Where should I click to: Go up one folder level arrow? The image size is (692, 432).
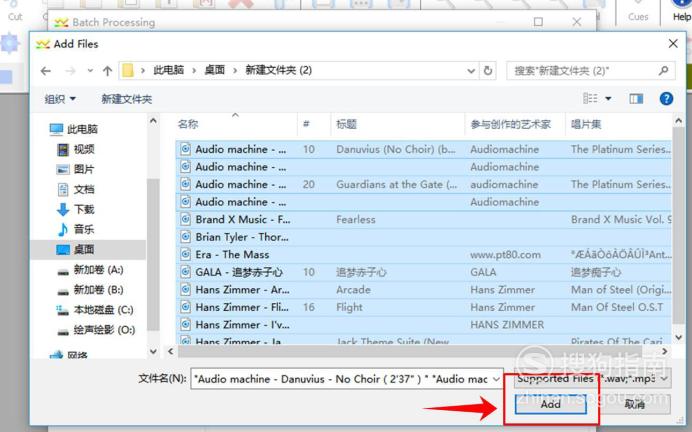click(107, 71)
